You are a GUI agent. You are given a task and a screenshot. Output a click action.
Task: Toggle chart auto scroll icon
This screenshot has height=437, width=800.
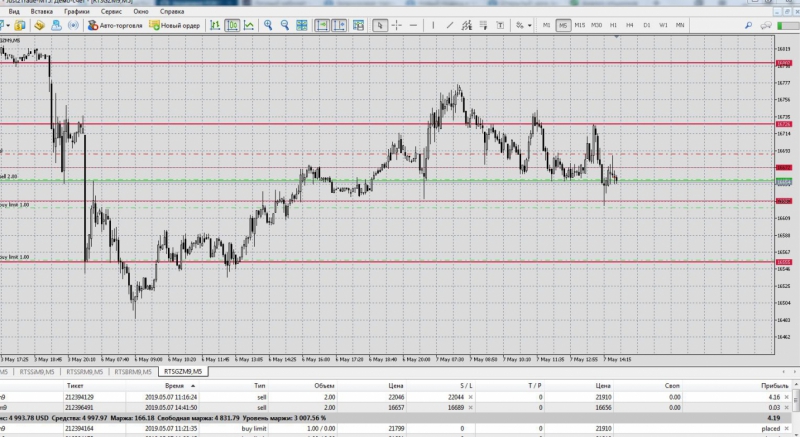point(320,25)
